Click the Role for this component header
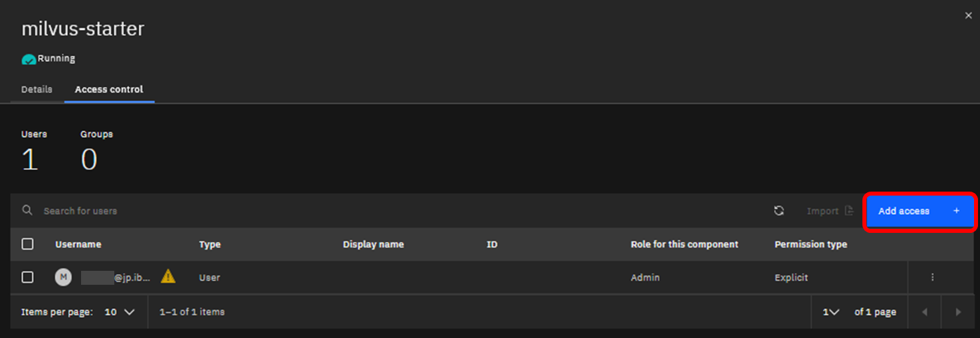Viewport: 980px width, 338px height. (684, 244)
